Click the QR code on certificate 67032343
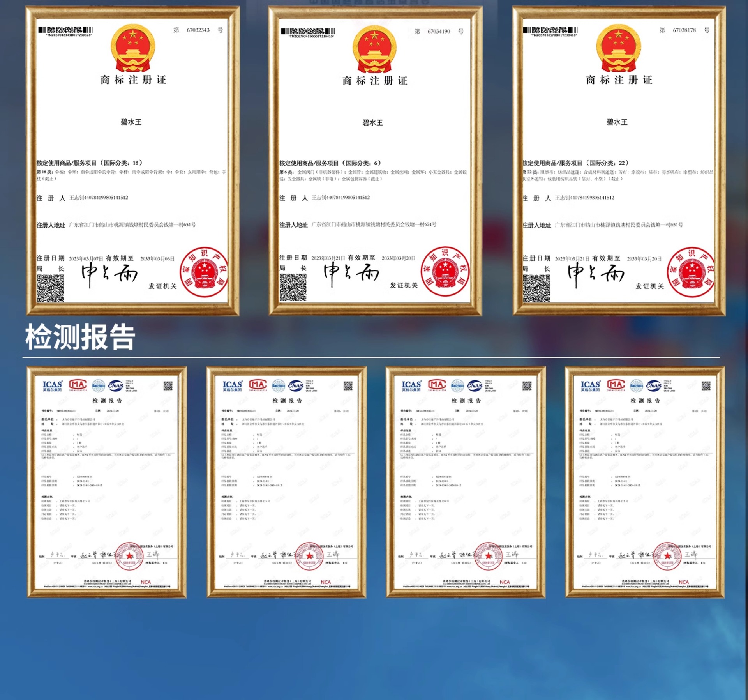This screenshot has width=748, height=700. pos(50,288)
